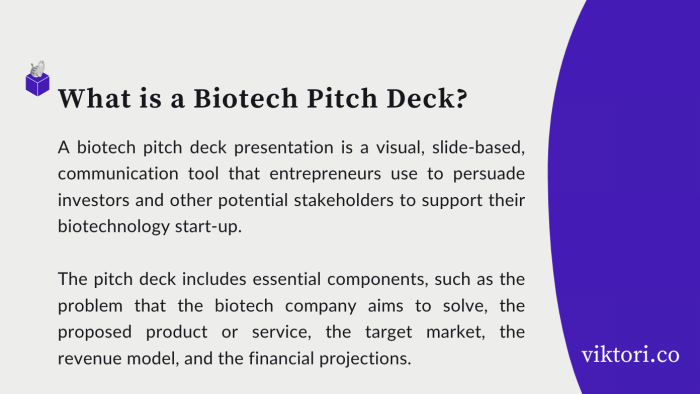This screenshot has width=700, height=394.
Task: Click the question mark ending the heading
Action: tap(462, 98)
